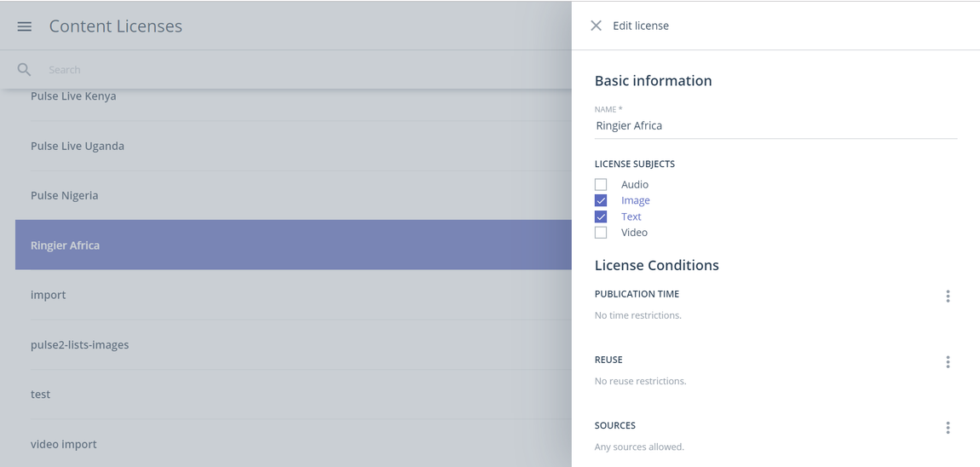
Task: Uncheck the Text license subject
Action: [x=601, y=217]
